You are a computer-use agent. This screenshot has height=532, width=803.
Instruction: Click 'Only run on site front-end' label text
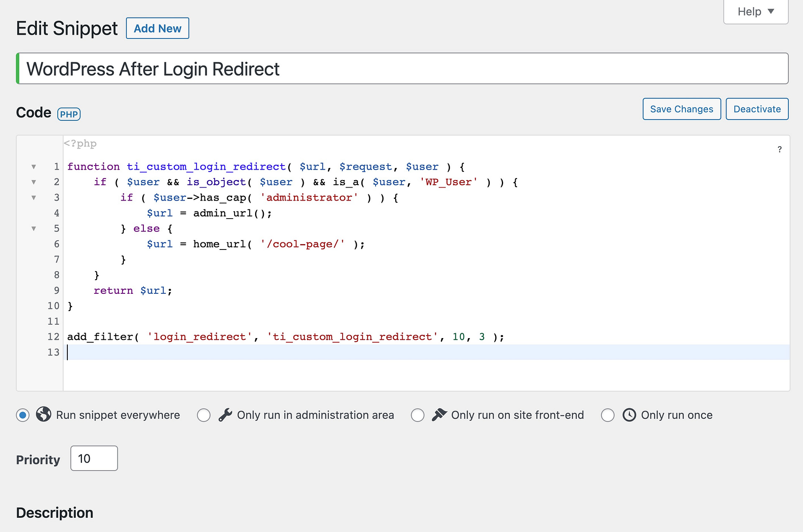[517, 415]
